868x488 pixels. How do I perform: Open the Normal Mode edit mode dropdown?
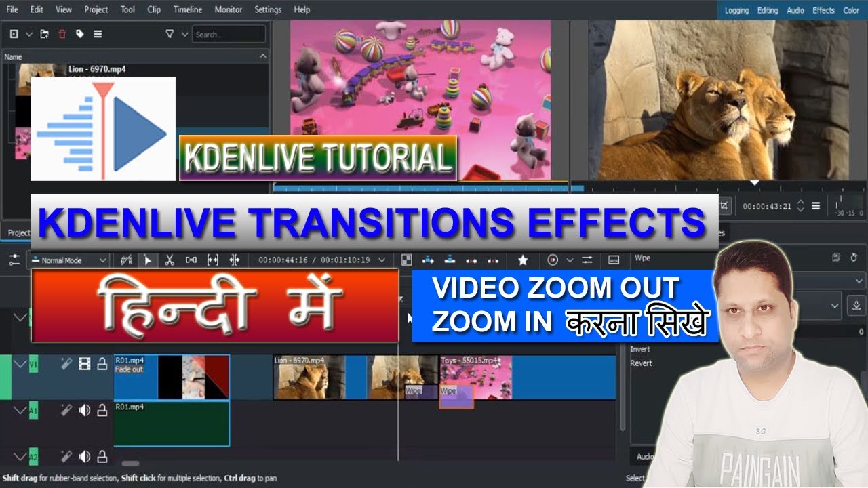(x=67, y=260)
